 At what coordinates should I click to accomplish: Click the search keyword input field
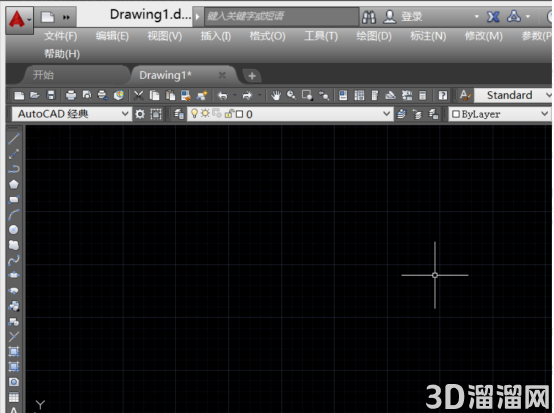click(x=282, y=16)
